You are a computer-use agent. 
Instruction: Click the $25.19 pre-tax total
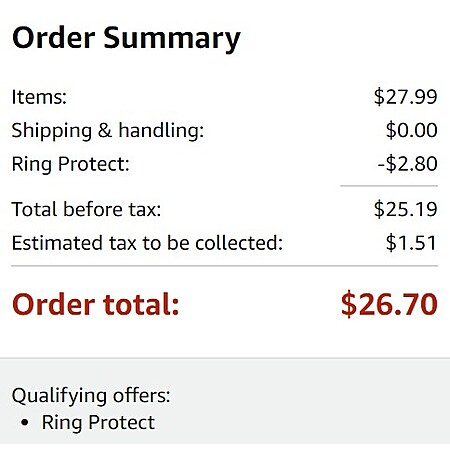click(x=405, y=209)
